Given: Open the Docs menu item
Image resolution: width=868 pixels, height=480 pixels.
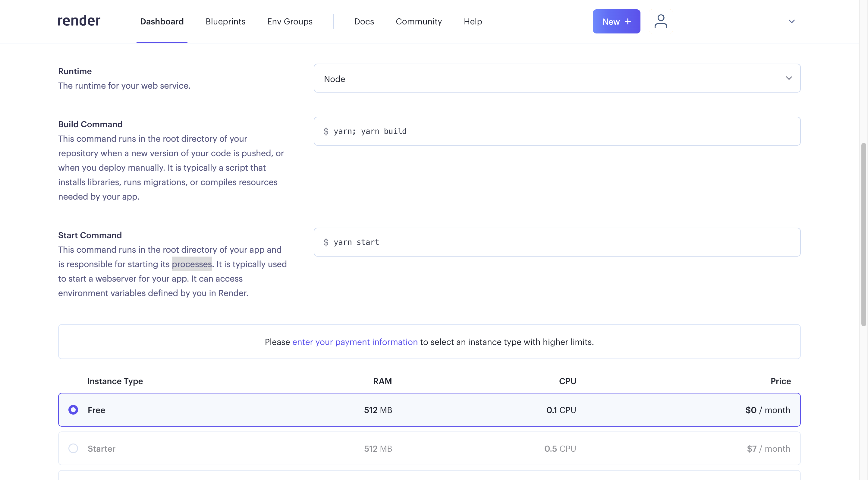Looking at the screenshot, I should click(364, 21).
